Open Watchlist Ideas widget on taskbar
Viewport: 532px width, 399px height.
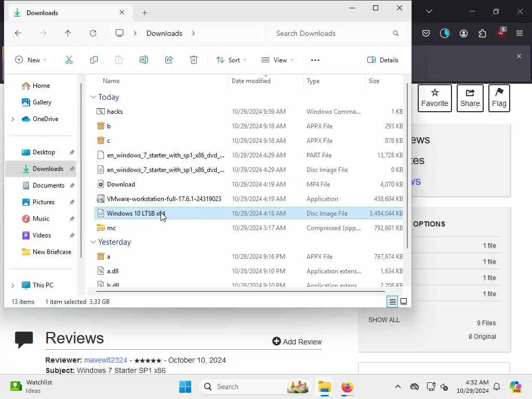click(x=31, y=387)
